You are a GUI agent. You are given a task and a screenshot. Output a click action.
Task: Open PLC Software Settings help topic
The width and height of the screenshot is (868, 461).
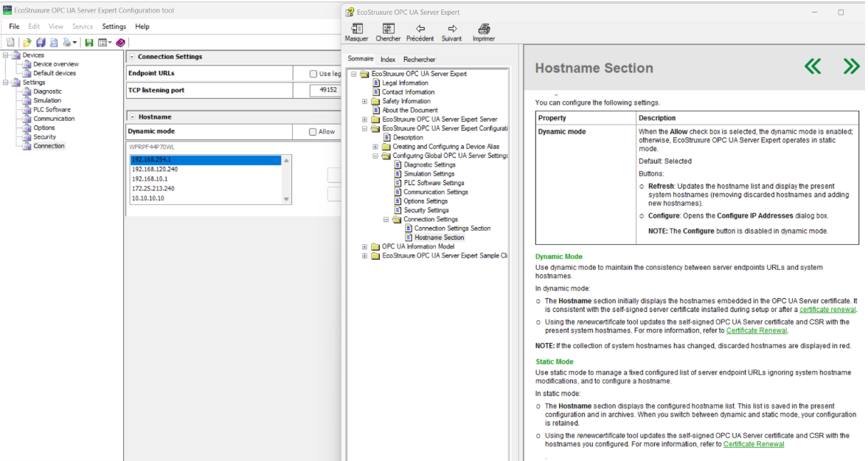(x=434, y=183)
